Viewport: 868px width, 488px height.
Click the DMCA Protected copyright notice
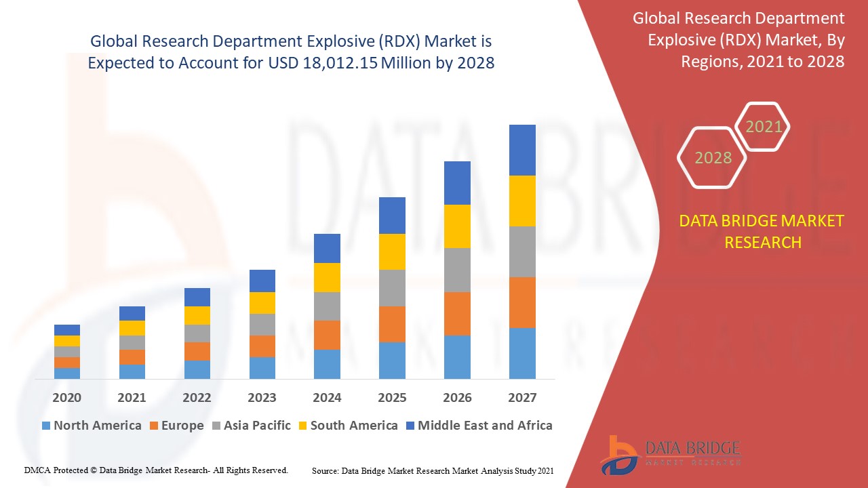pos(155,470)
